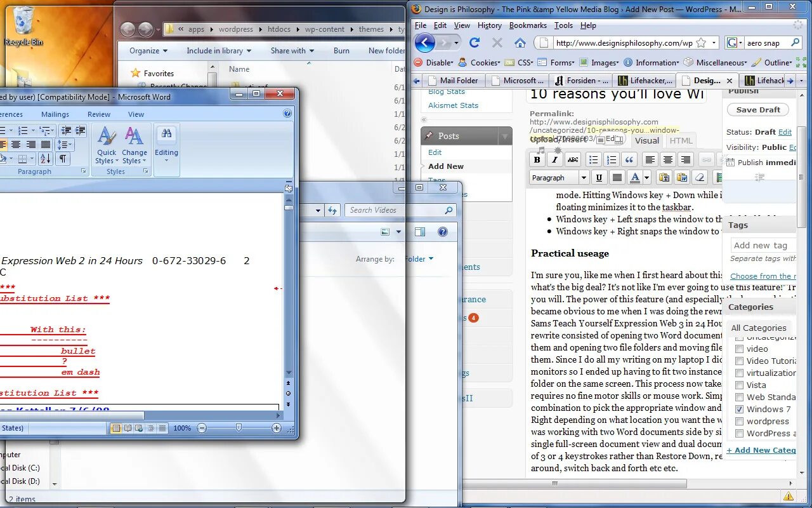Image resolution: width=812 pixels, height=508 pixels.
Task: Check the Web Standards category
Action: [x=739, y=397]
